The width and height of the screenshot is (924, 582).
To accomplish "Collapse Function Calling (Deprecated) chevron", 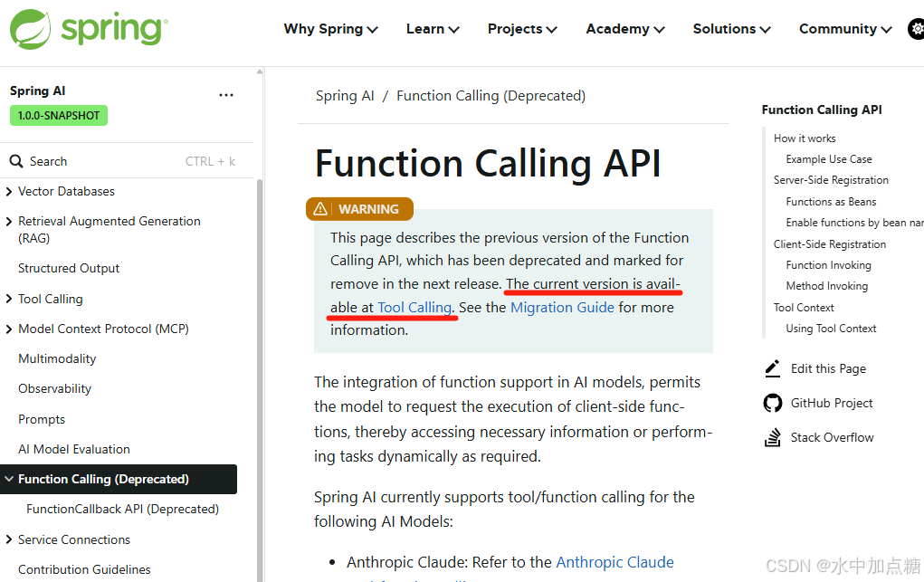I will click(9, 479).
